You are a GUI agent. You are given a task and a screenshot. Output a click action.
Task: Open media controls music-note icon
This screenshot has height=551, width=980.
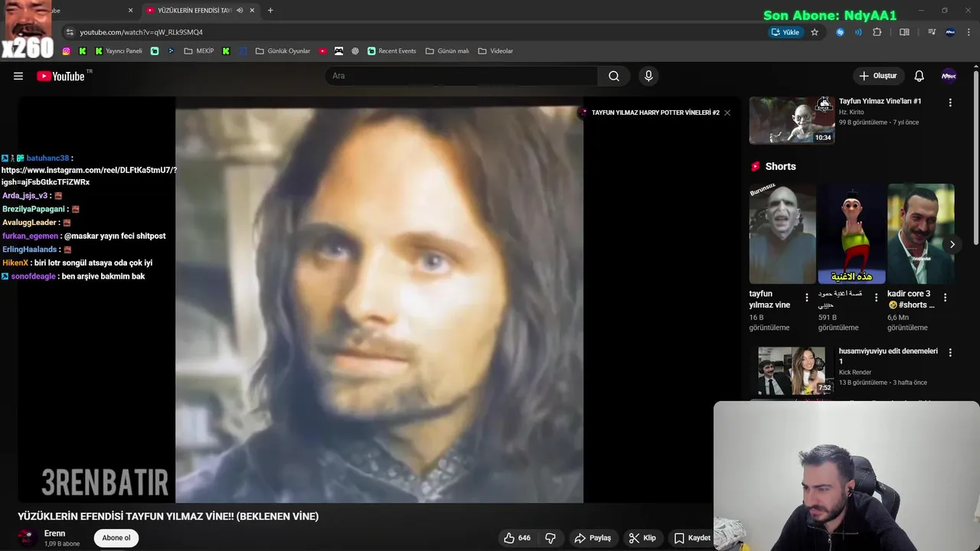point(931,32)
